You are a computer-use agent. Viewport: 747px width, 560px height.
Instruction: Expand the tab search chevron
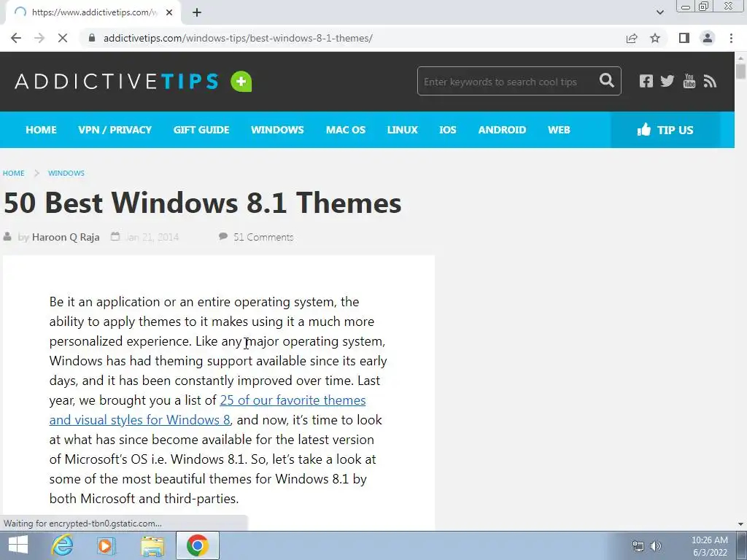(x=659, y=12)
